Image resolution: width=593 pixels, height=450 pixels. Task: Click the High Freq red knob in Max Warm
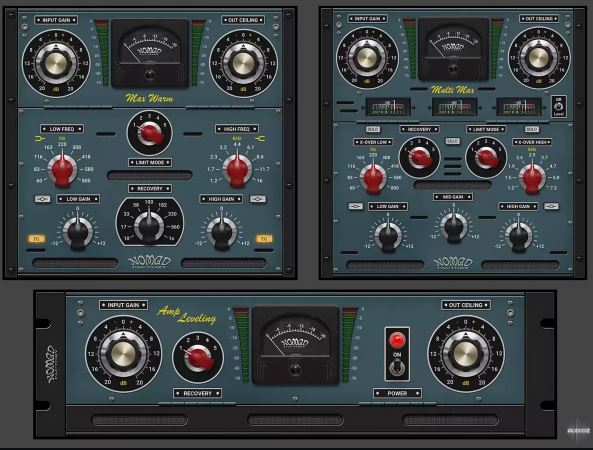237,169
